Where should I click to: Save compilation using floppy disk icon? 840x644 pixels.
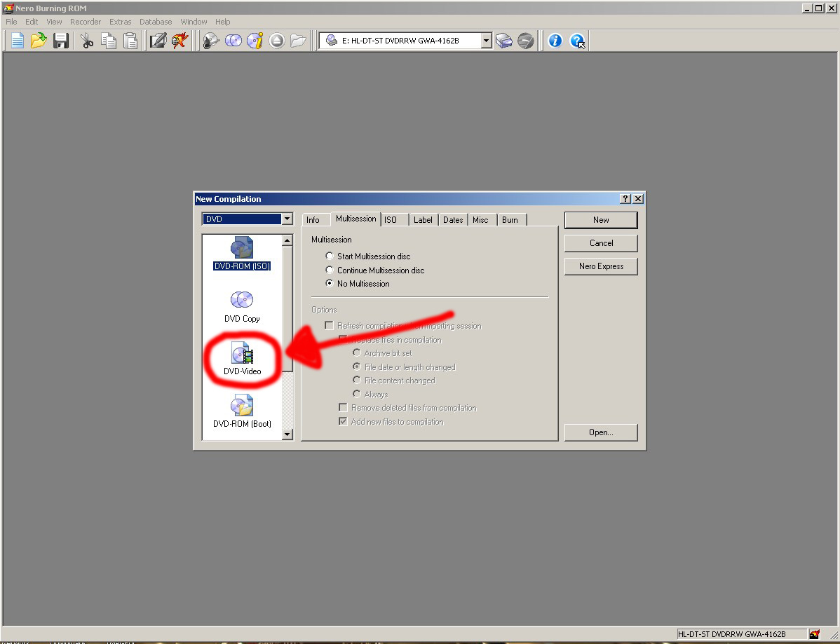pyautogui.click(x=61, y=41)
